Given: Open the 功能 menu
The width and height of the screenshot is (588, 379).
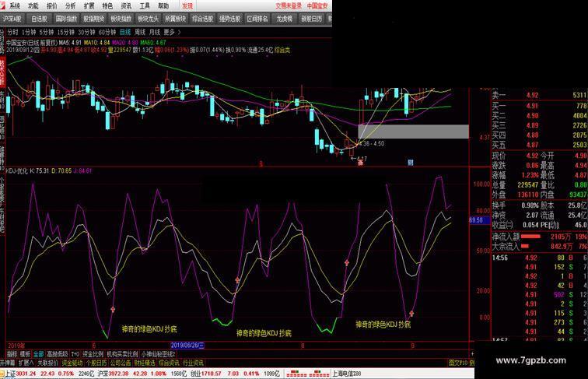Looking at the screenshot, I should [x=33, y=6].
